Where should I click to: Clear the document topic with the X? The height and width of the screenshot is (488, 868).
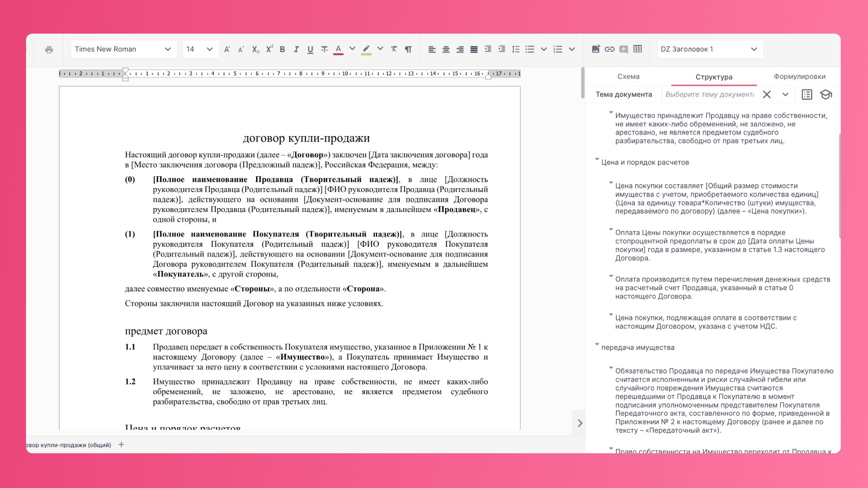767,94
